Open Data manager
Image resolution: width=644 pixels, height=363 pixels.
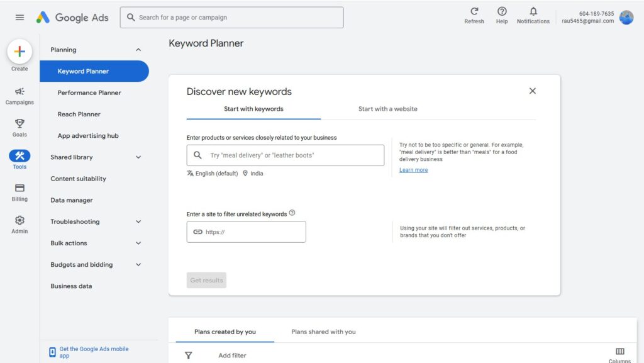pos(72,201)
